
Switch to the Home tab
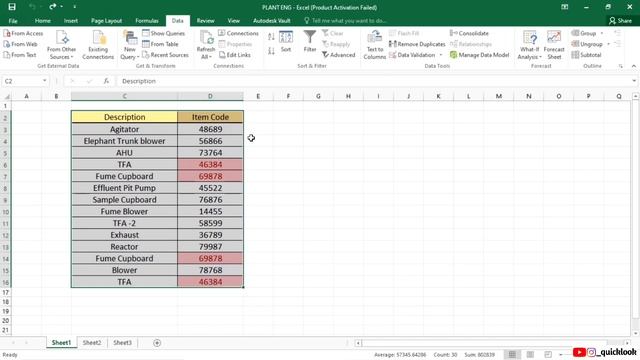[43, 20]
